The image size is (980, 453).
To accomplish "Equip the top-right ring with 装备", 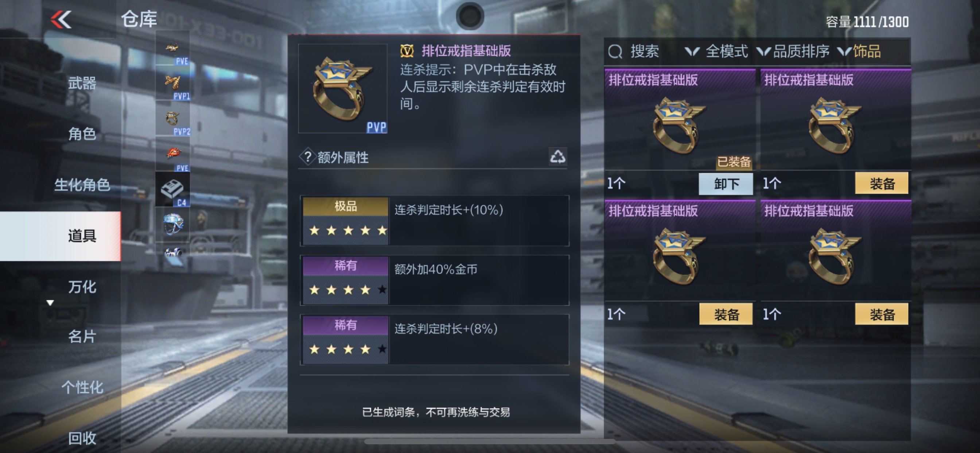I will tap(882, 183).
